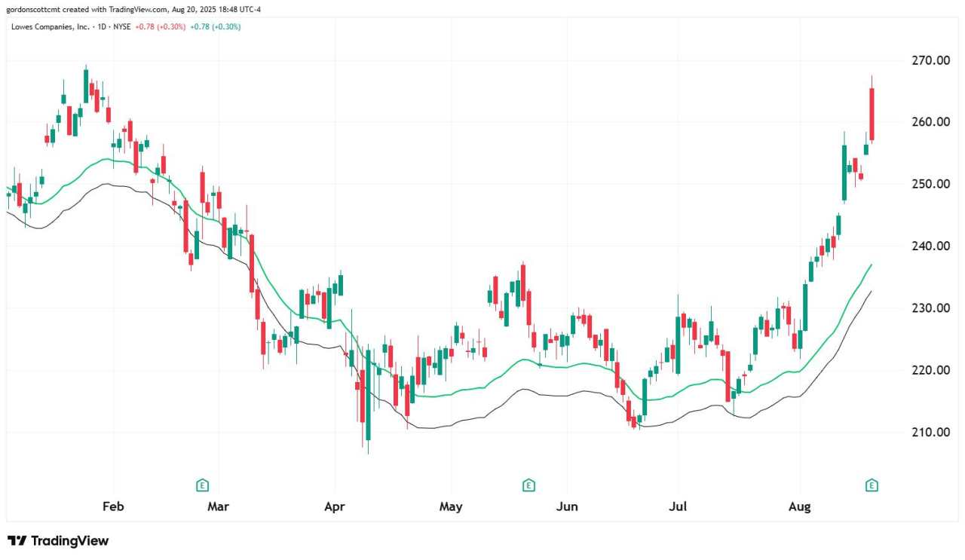
Task: Select the earnings E icon between May and Jun
Action: (x=528, y=485)
